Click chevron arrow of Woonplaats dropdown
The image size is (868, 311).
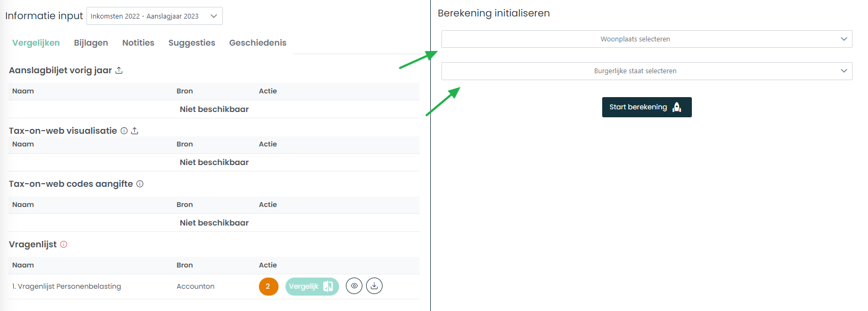[x=844, y=39]
